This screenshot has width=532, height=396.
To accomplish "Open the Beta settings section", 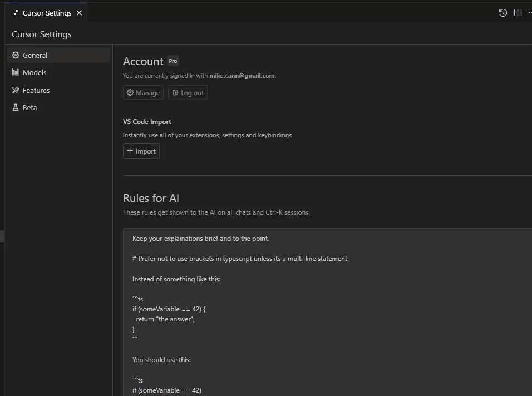I will pyautogui.click(x=30, y=107).
